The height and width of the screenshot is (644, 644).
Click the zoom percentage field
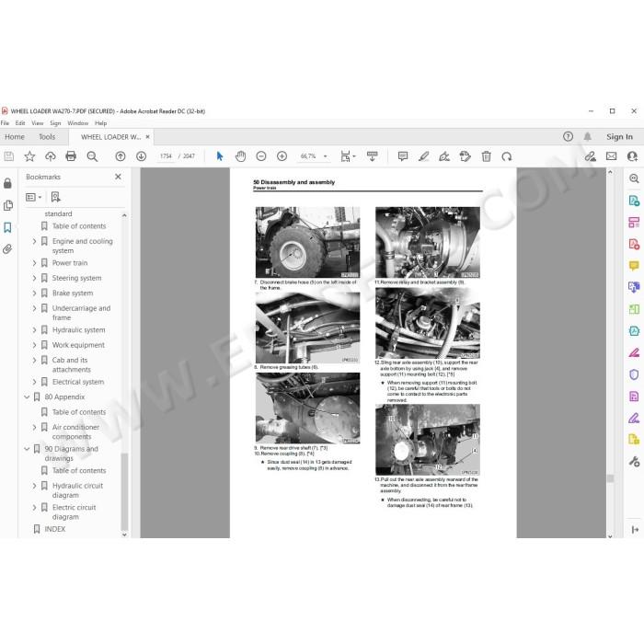click(x=308, y=156)
